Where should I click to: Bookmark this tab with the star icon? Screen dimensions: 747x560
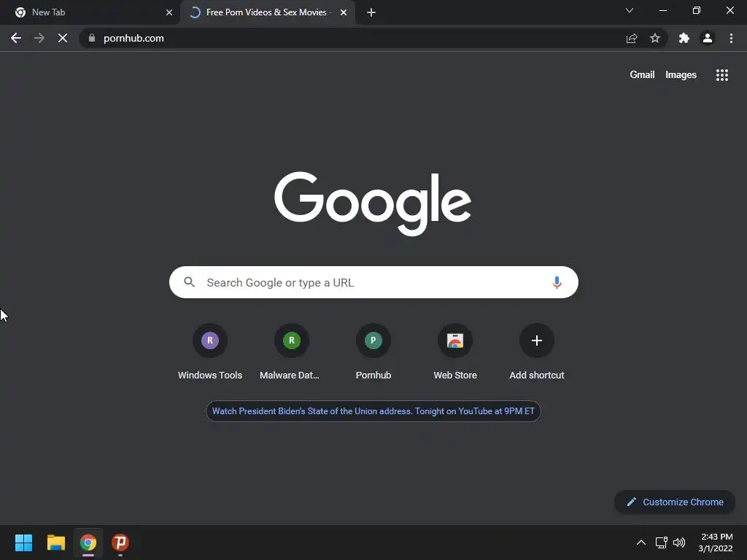coord(655,38)
